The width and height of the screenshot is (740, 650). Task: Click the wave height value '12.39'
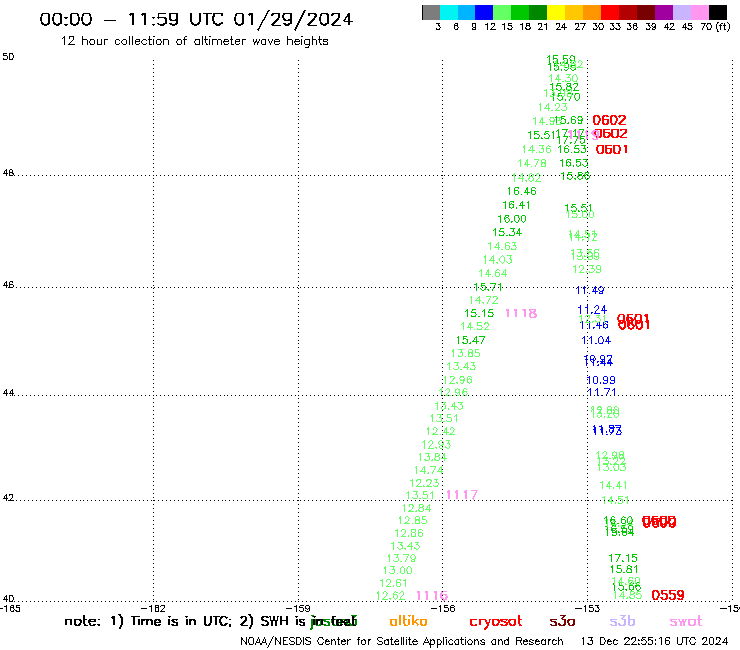point(587,270)
